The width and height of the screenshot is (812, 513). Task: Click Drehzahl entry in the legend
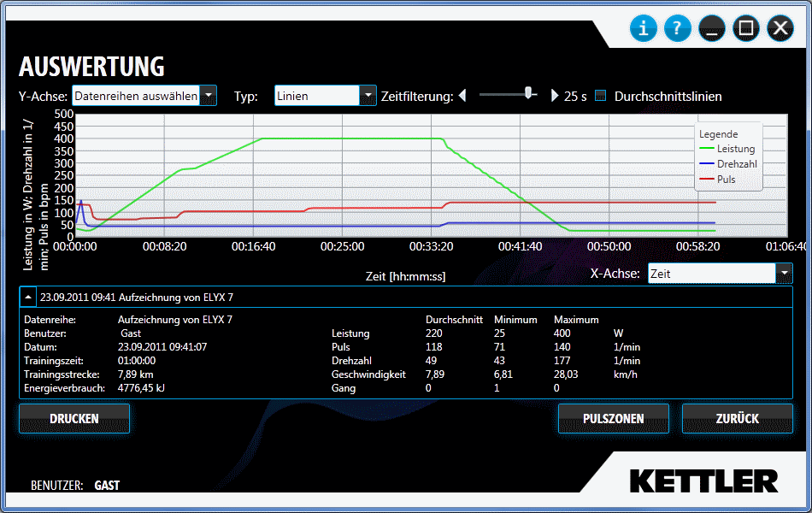(736, 164)
